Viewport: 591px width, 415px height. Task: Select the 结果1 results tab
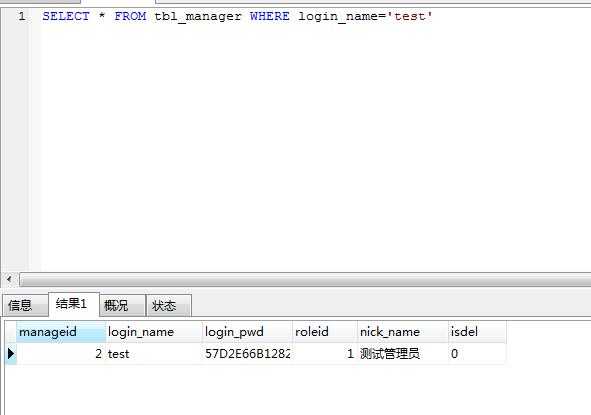coord(73,304)
